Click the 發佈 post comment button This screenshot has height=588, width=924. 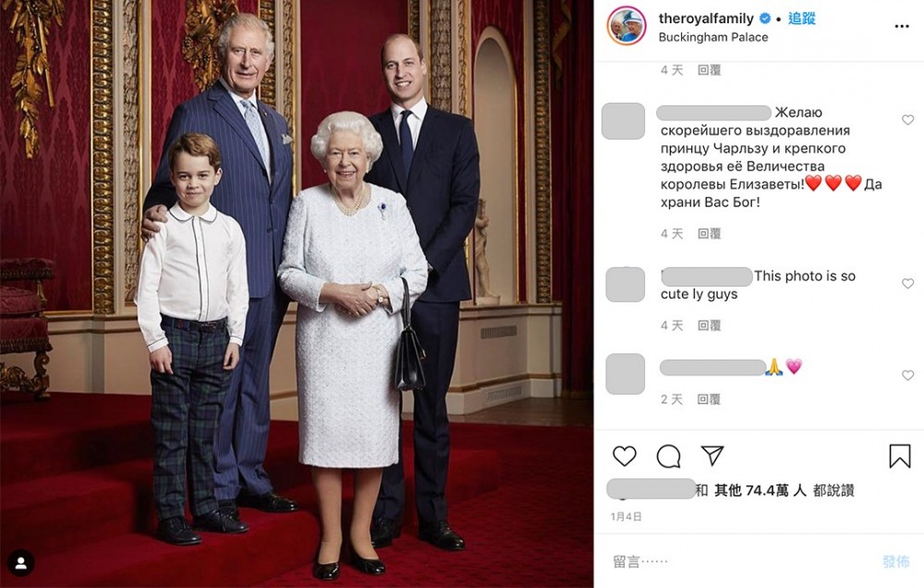coord(895,561)
